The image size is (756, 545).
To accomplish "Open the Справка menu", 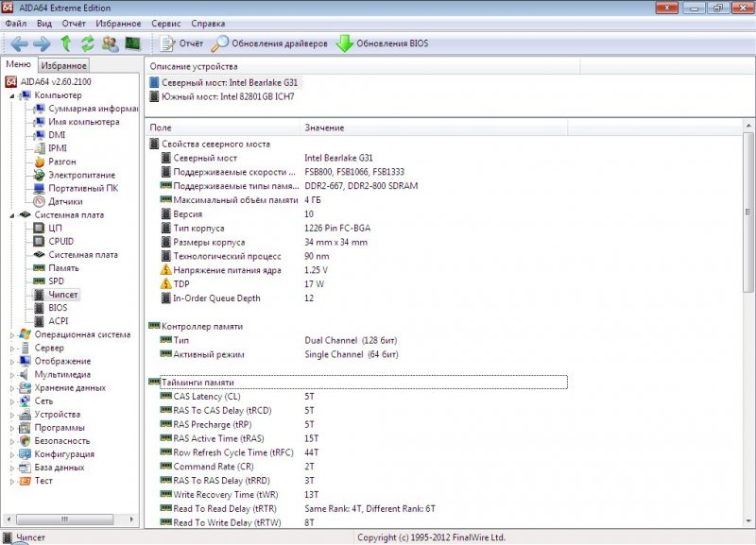I will [x=209, y=23].
